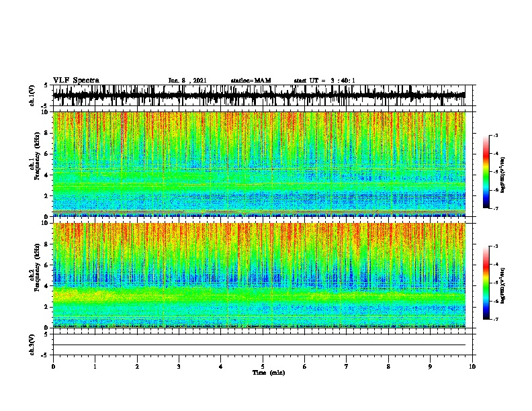Click the 2 kHz tick on ch.2 frequency axis
This screenshot has height=411, width=532.
pyautogui.click(x=47, y=307)
